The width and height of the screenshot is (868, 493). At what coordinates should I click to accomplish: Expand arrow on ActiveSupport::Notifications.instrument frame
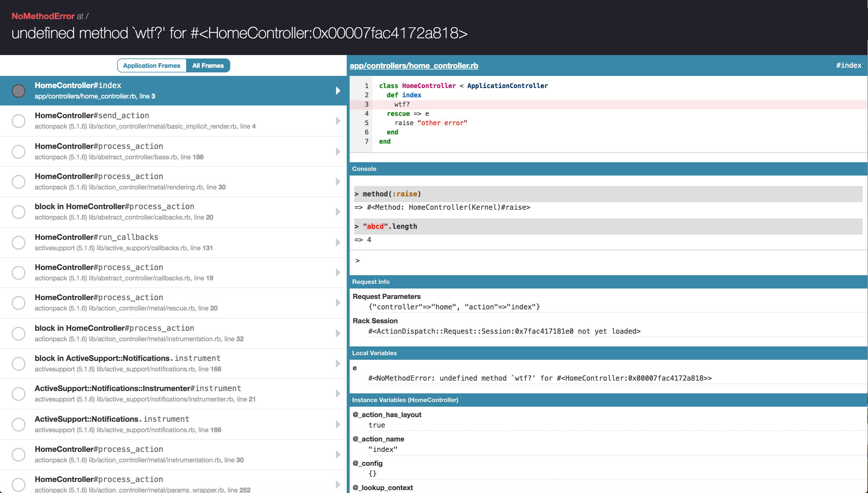pos(338,424)
